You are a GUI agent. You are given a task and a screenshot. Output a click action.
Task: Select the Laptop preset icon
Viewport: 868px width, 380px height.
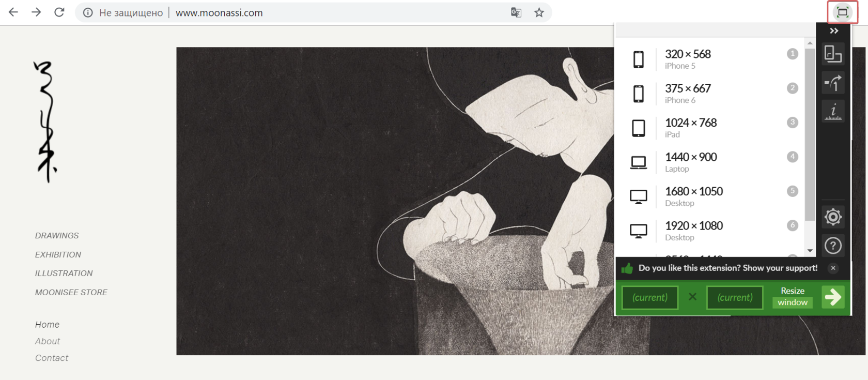[x=639, y=162]
